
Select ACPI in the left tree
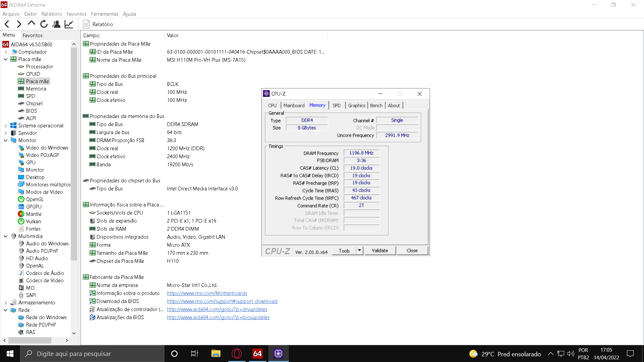pos(31,118)
